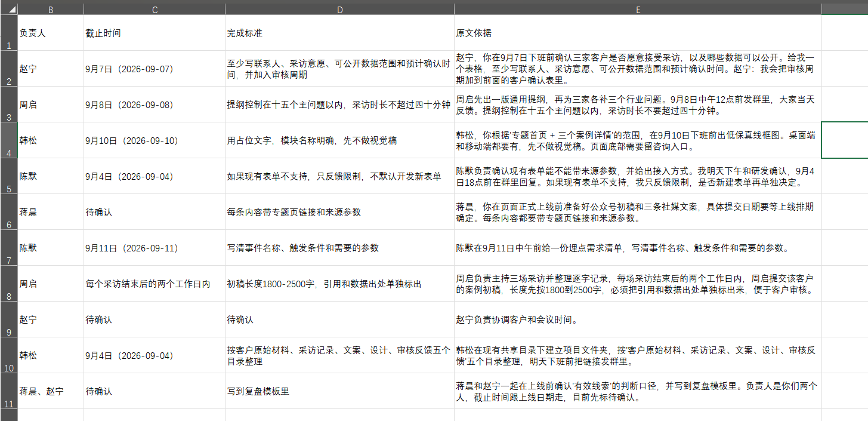Image resolution: width=868 pixels, height=421 pixels.
Task: Select cell 写到复盘模板里
Action: click(339, 391)
